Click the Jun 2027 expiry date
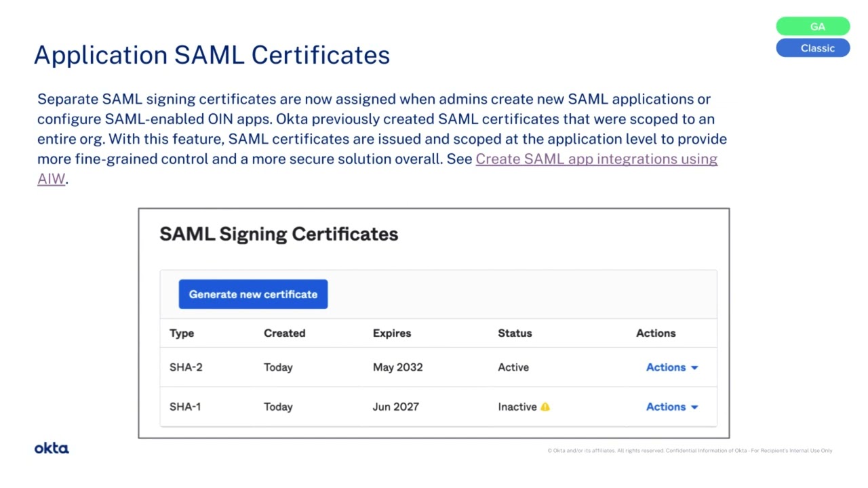The height and width of the screenshot is (488, 868). point(396,407)
